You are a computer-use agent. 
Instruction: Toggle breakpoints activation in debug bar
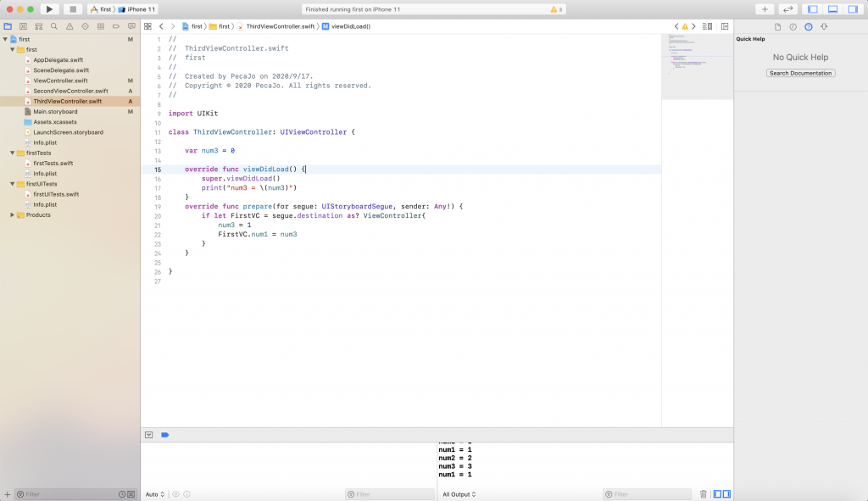165,435
